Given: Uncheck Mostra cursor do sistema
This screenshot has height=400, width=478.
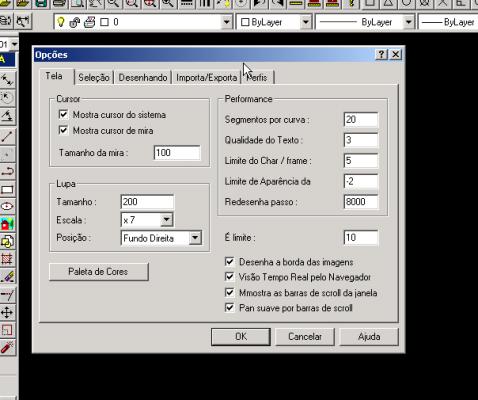Looking at the screenshot, I should (x=63, y=115).
